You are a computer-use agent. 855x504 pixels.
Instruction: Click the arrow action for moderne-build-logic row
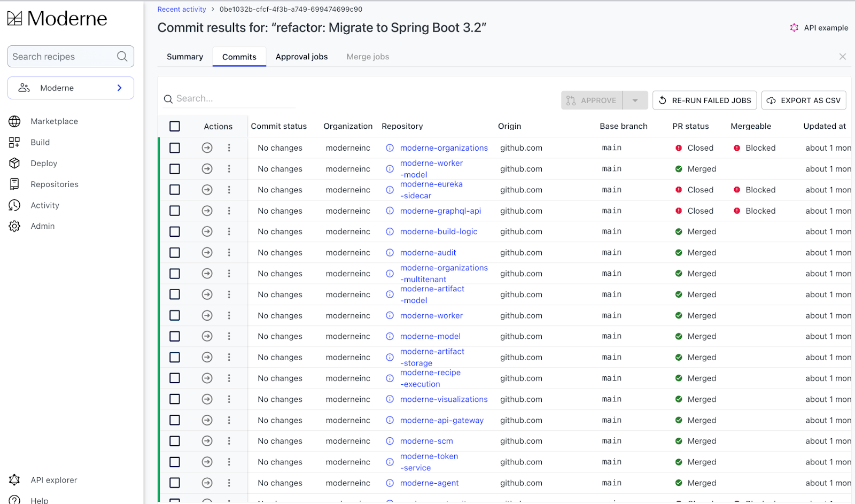click(207, 231)
